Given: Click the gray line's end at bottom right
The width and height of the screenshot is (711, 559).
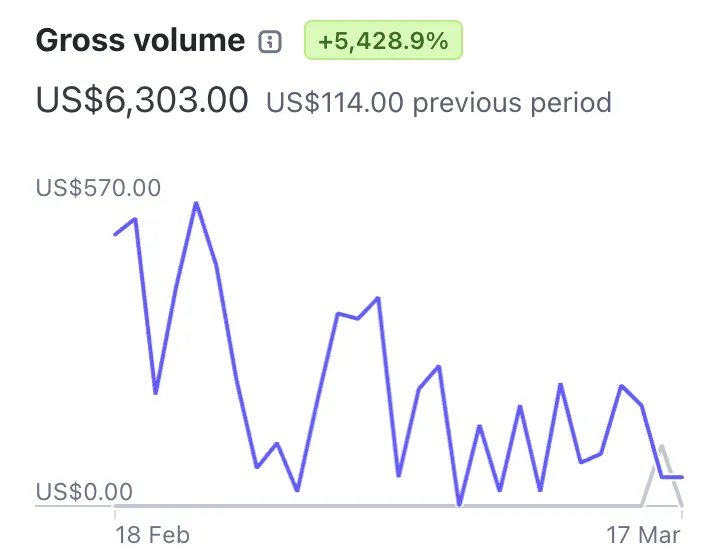Looking at the screenshot, I should (x=682, y=505).
